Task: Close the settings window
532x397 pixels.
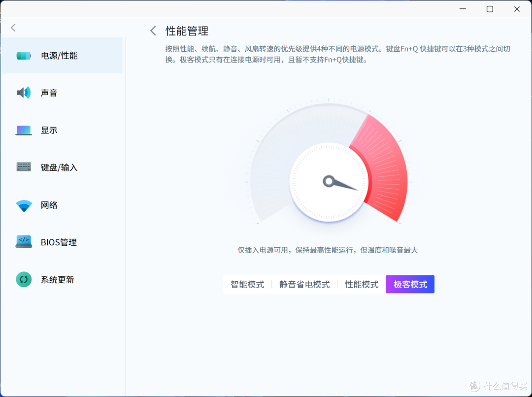Action: click(x=517, y=9)
